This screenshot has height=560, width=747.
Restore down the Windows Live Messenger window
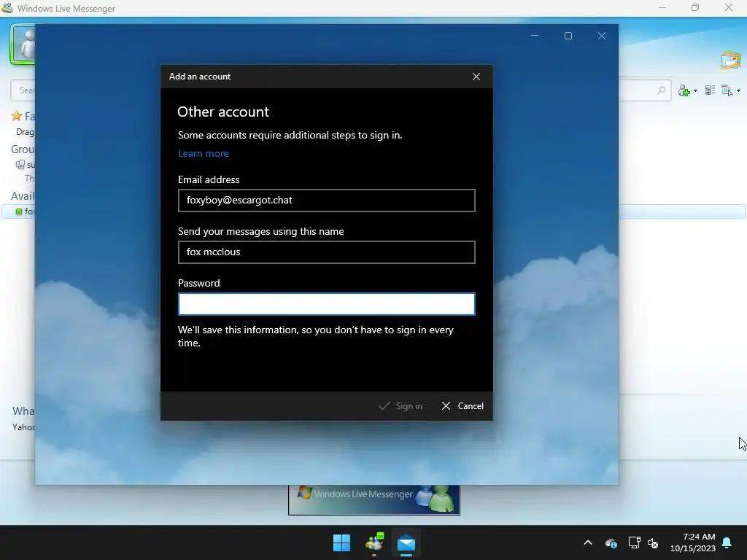(695, 7)
